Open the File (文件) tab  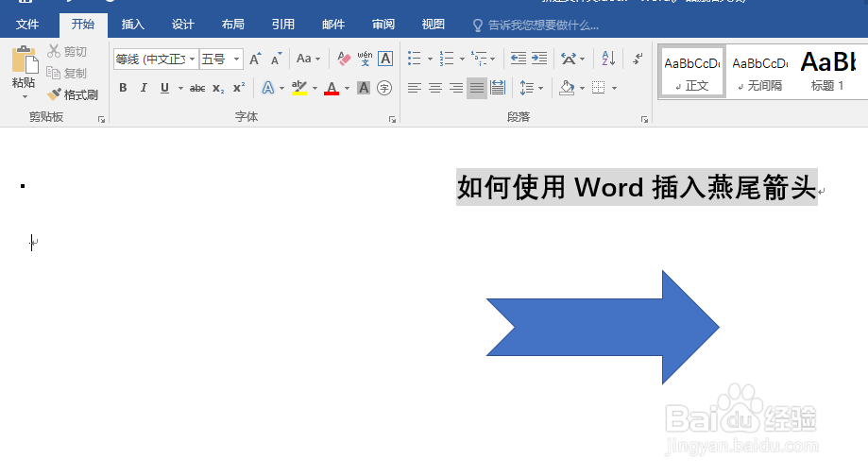click(27, 25)
